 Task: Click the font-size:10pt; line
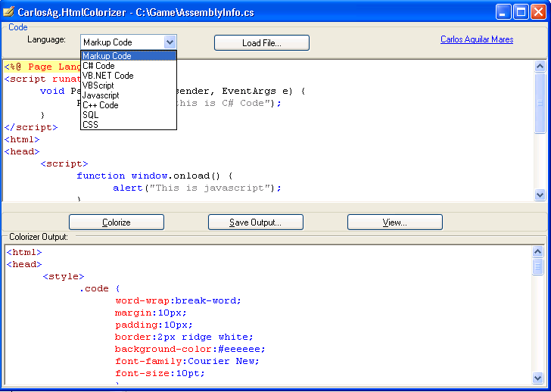tap(160, 373)
